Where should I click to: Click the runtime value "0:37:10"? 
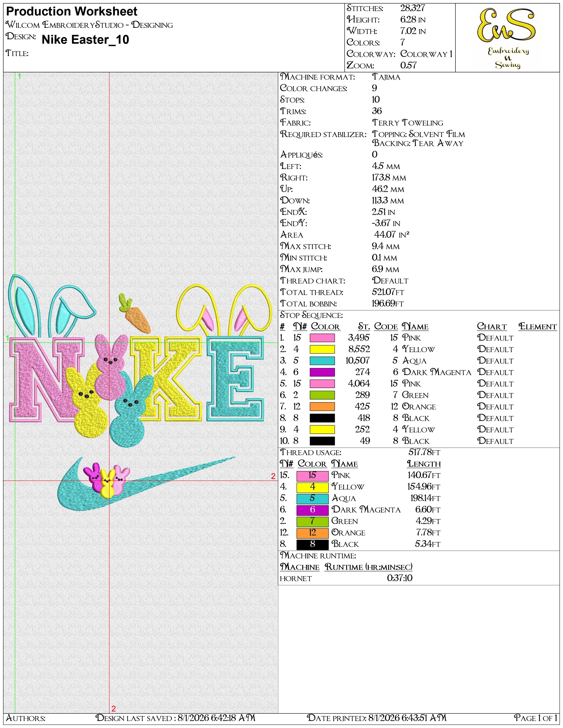(x=400, y=578)
